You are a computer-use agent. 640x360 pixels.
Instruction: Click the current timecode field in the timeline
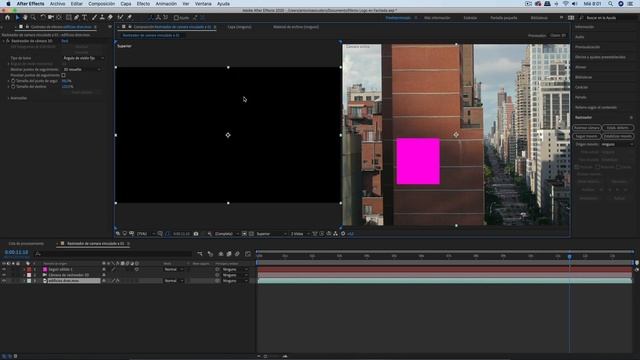pyautogui.click(x=16, y=252)
